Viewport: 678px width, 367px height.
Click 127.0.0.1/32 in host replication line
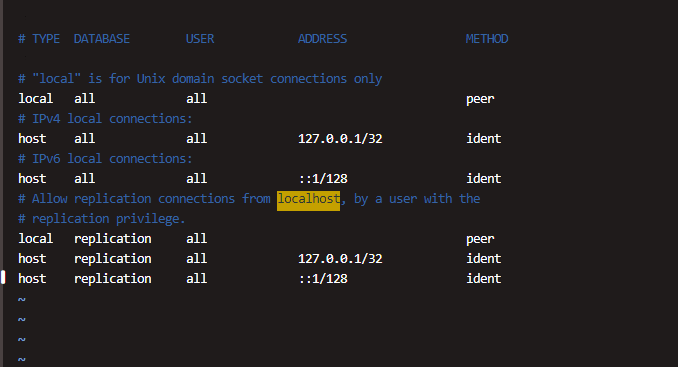(x=340, y=258)
